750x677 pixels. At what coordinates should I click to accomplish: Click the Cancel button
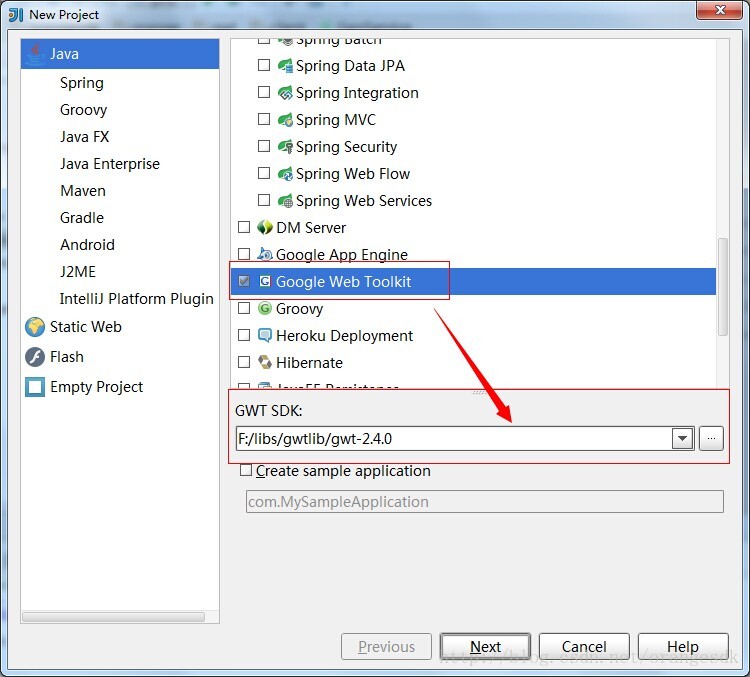(584, 646)
